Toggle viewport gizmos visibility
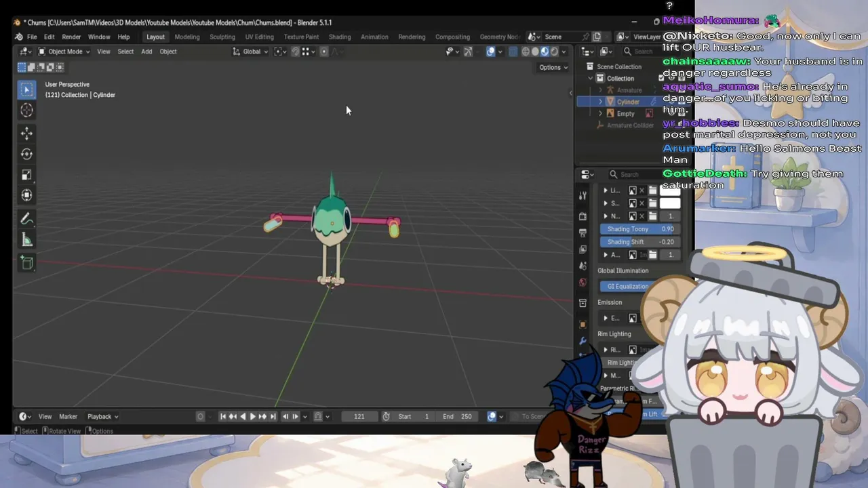This screenshot has width=868, height=488. [468, 52]
